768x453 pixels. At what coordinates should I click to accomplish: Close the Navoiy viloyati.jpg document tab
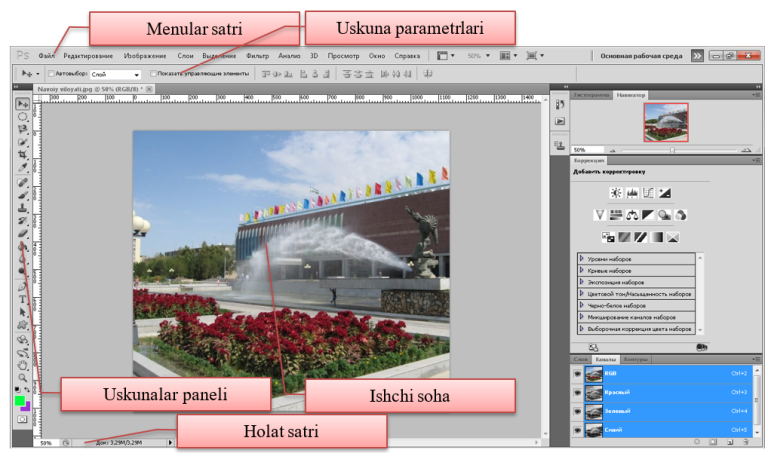[149, 89]
